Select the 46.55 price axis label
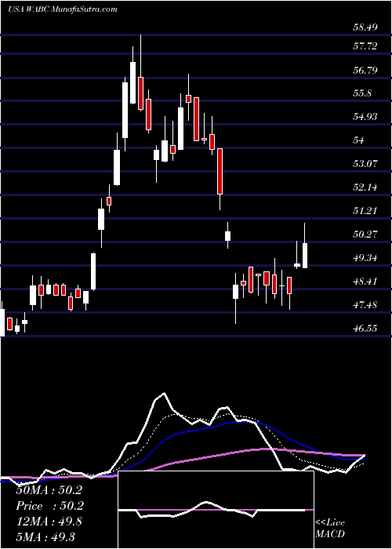392x549 pixels. (x=365, y=329)
